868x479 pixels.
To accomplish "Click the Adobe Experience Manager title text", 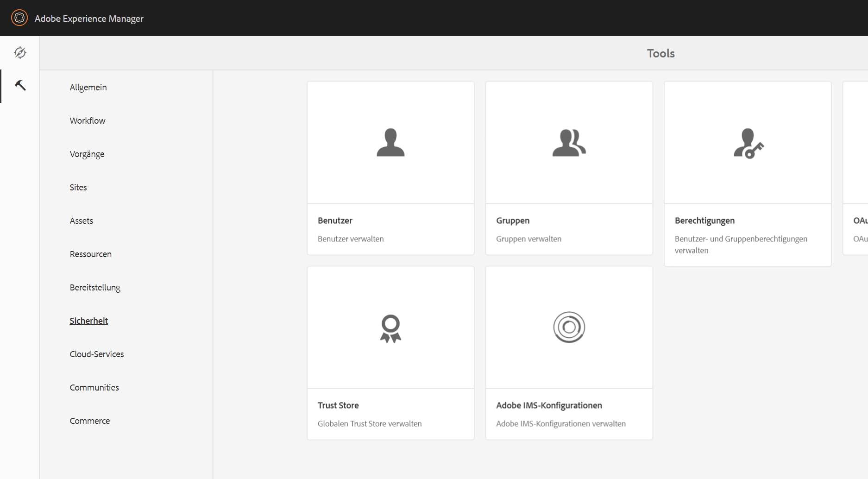I will [x=89, y=19].
